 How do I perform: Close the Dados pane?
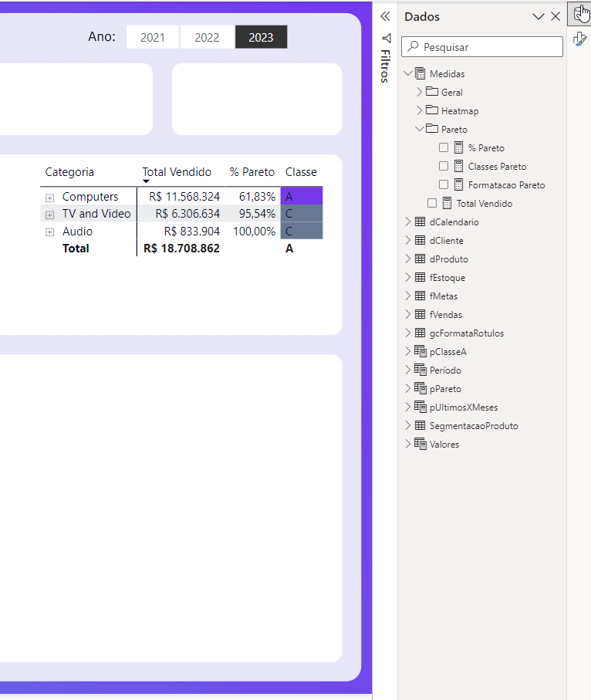(x=556, y=16)
